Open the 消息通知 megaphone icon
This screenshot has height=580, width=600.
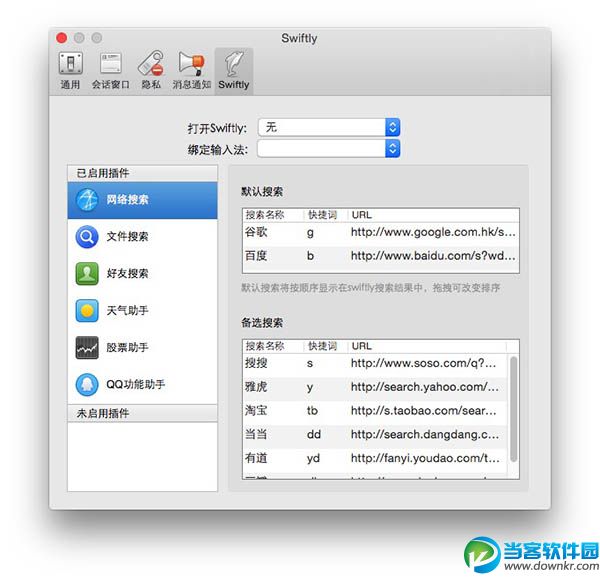tap(191, 63)
